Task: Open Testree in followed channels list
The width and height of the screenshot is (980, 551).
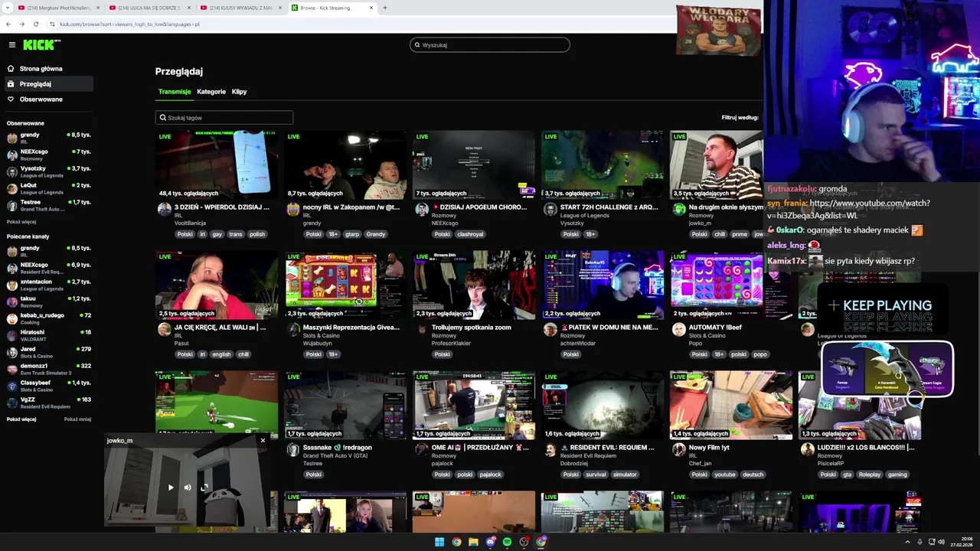Action: pyautogui.click(x=48, y=205)
